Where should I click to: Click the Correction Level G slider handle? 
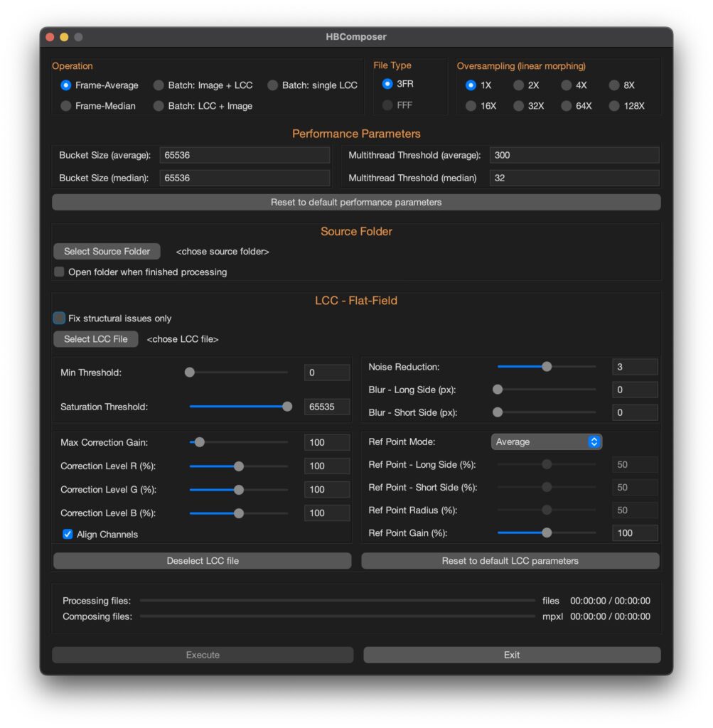(239, 489)
